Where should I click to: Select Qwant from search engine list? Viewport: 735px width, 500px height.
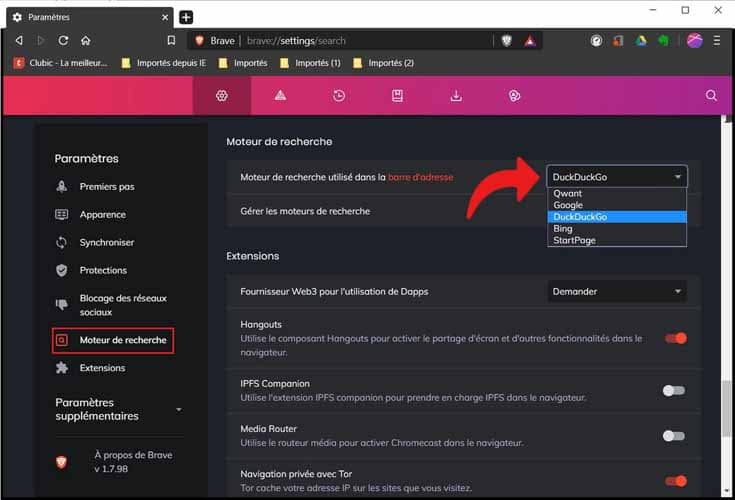pos(616,193)
